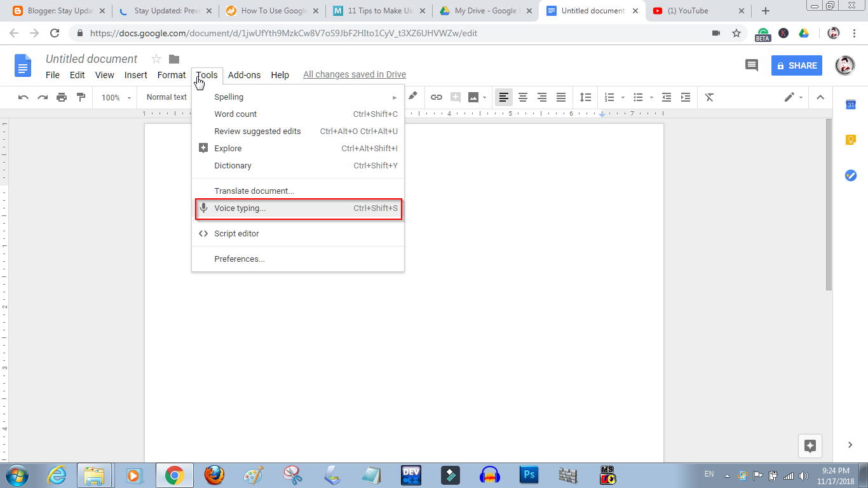Click the SHARE button
The image size is (868, 488).
[796, 65]
